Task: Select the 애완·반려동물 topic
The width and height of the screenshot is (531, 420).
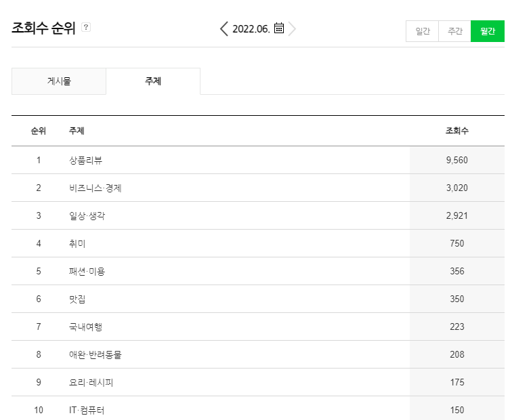Action: [x=95, y=354]
